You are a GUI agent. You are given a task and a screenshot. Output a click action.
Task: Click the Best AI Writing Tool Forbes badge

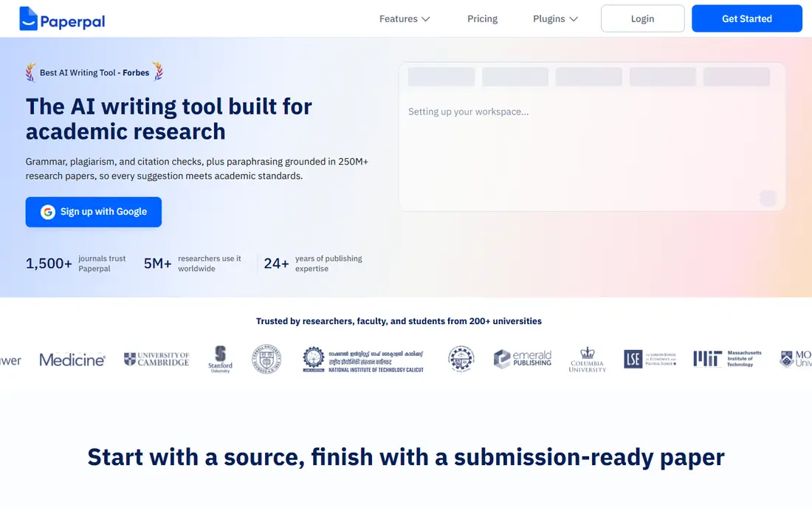click(94, 72)
